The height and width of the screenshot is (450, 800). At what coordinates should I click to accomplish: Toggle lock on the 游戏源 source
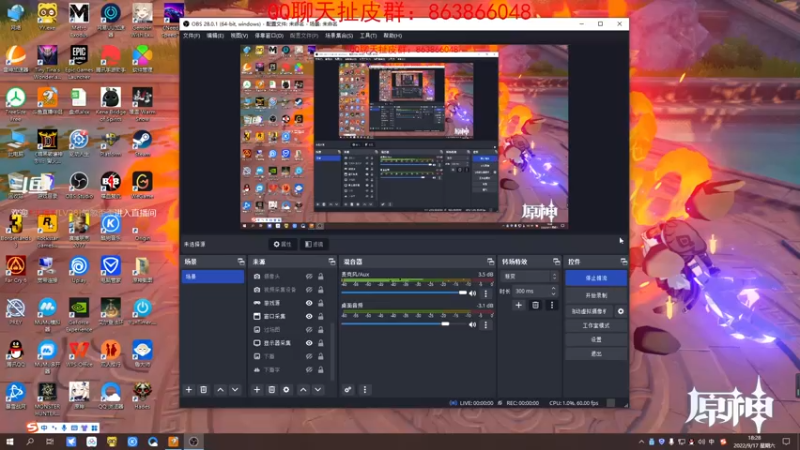(x=320, y=303)
